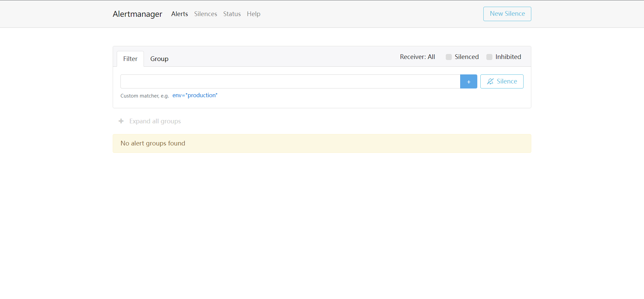Open the Silences navigation item
This screenshot has height=299, width=644.
206,14
